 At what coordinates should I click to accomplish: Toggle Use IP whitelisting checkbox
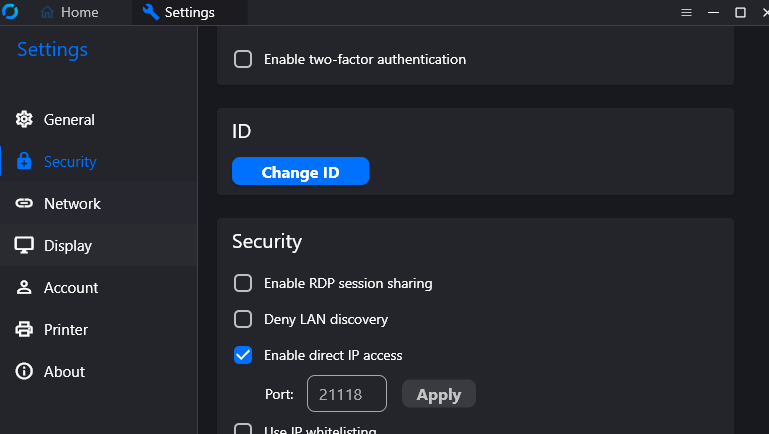243,430
